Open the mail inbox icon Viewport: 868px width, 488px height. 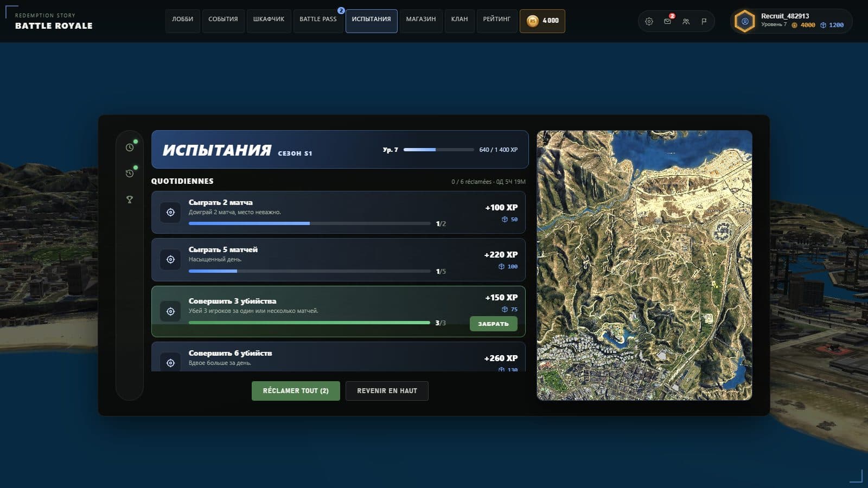pos(667,21)
